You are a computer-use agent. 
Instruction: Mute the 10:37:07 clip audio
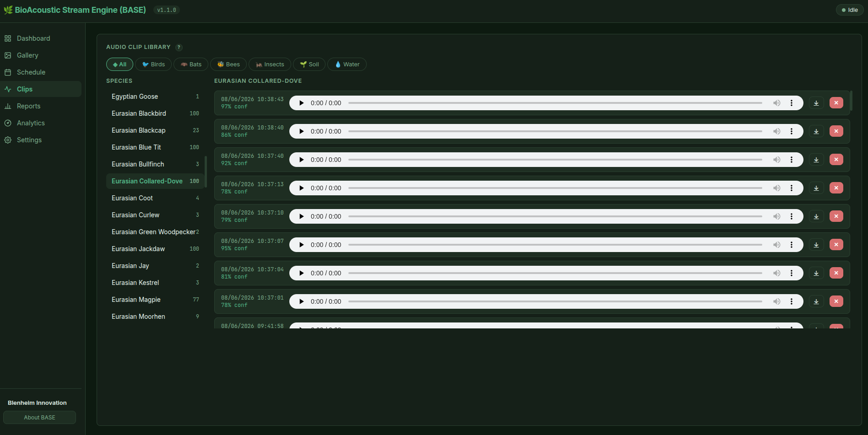777,245
